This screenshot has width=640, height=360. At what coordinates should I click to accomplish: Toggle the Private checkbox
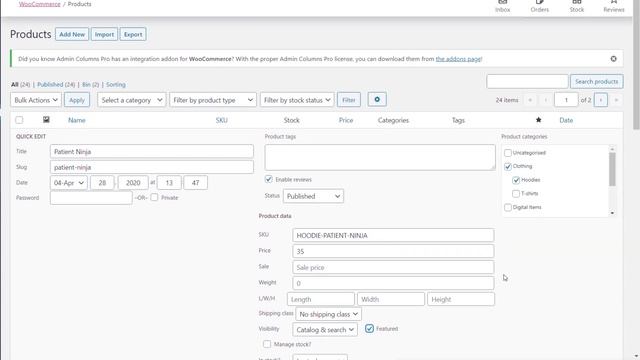(x=154, y=198)
